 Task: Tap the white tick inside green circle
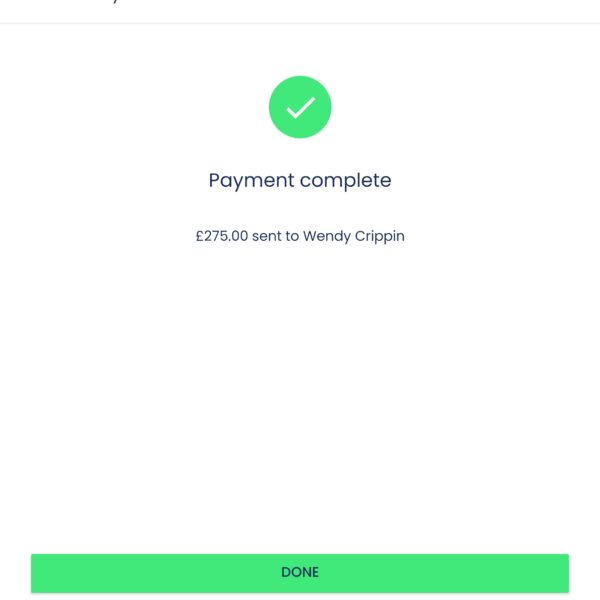(x=300, y=107)
